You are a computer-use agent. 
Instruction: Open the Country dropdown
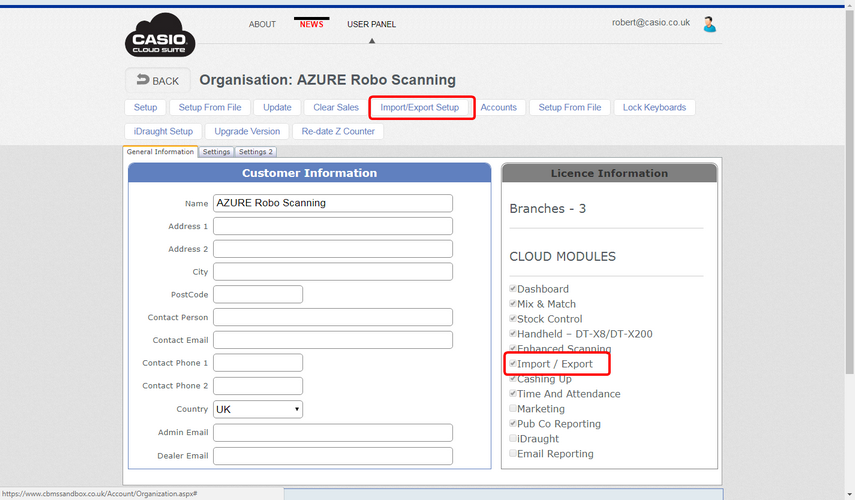[258, 409]
